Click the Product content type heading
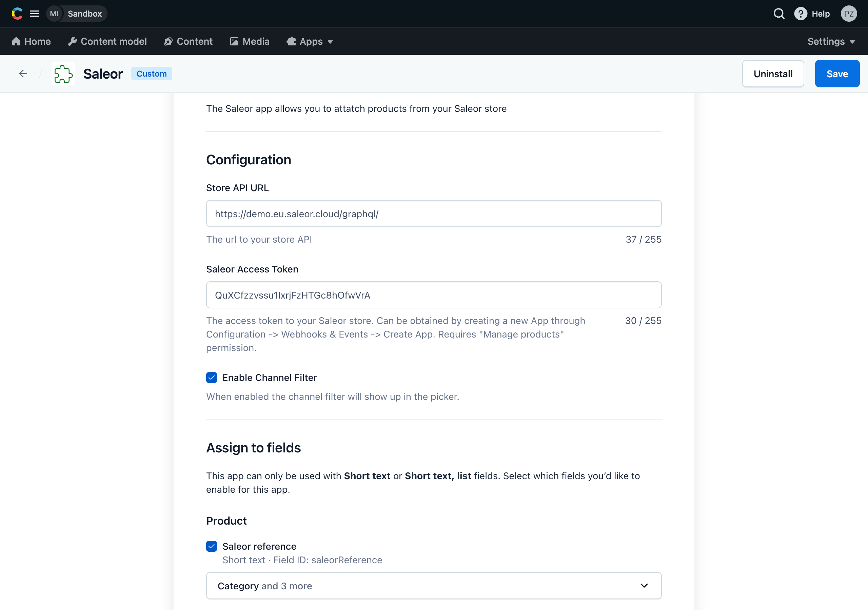This screenshot has height=610, width=868. tap(226, 521)
